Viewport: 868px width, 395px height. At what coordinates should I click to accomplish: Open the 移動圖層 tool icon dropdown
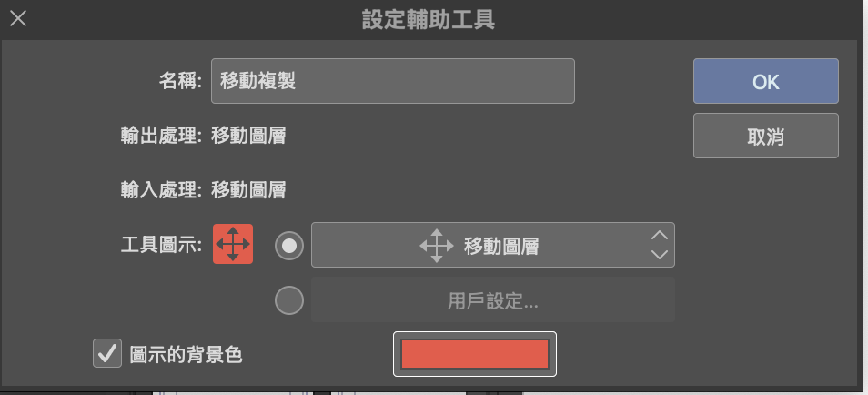(492, 245)
